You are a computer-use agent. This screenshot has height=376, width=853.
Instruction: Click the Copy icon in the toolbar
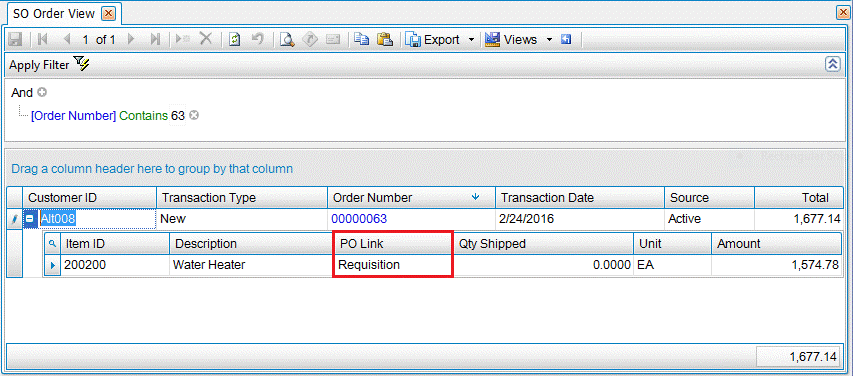361,40
